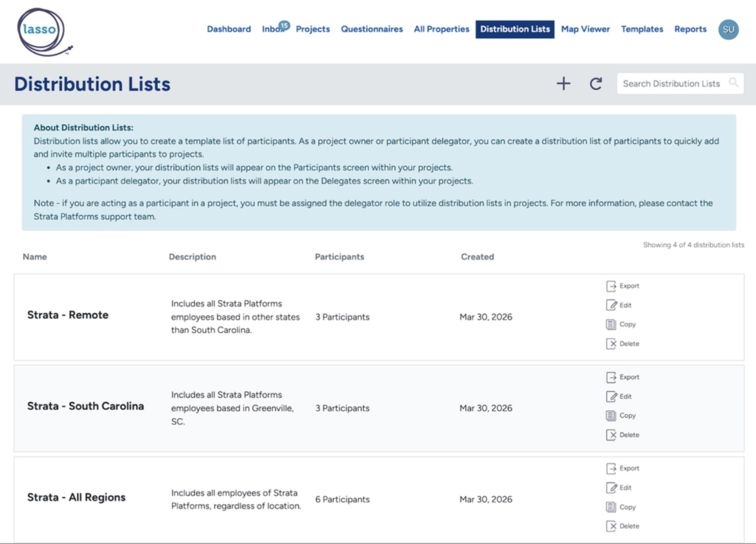Viewport: 756px width, 544px height.
Task: Click 3 Participants in South Carolina row
Action: coord(343,408)
